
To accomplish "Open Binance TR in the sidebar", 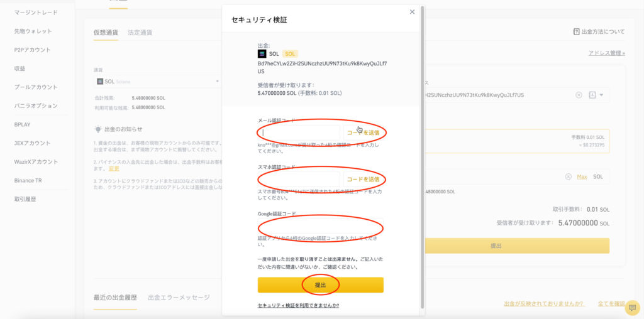I will (x=28, y=180).
